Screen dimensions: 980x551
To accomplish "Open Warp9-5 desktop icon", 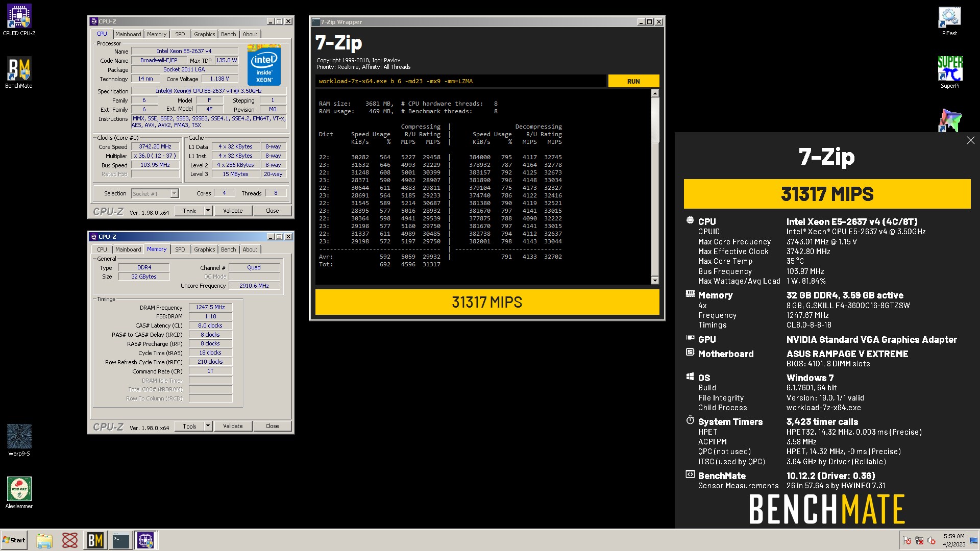I will (x=19, y=440).
